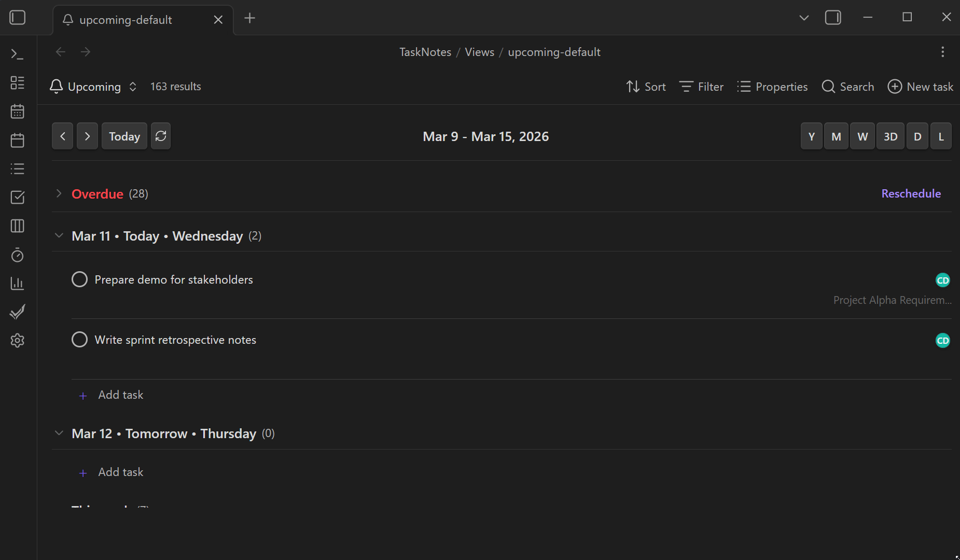The height and width of the screenshot is (560, 960).
Task: Switch to the 'upcoming-default' tab
Action: [126, 20]
